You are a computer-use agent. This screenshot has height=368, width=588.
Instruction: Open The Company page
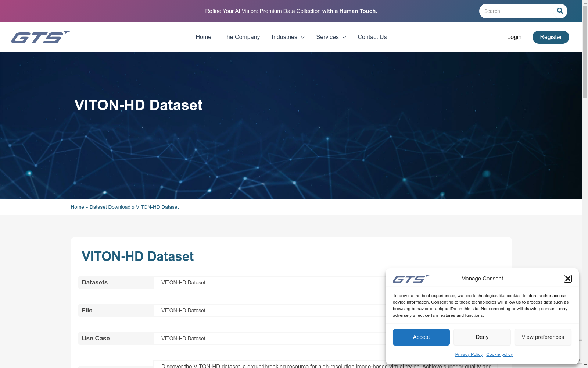(x=241, y=37)
